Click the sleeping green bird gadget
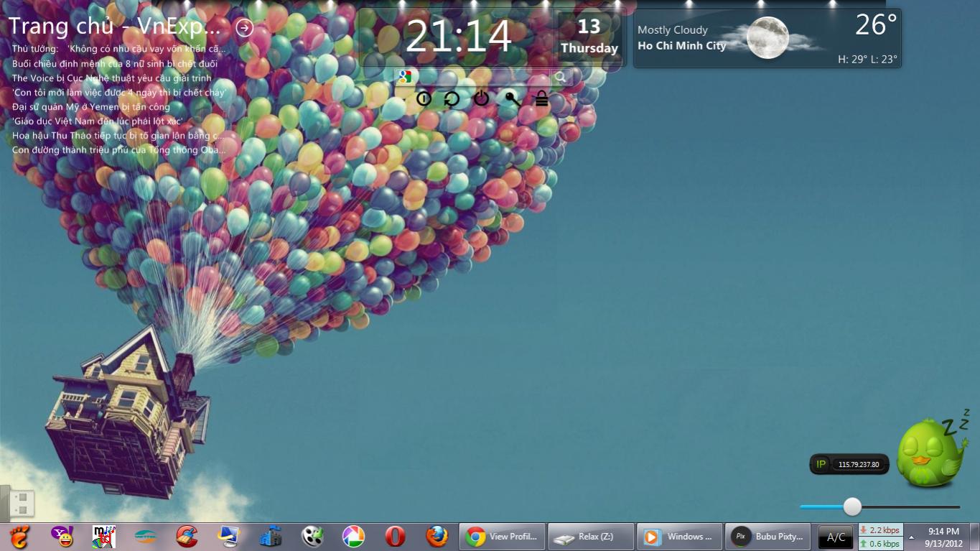The width and height of the screenshot is (980, 551). click(931, 453)
